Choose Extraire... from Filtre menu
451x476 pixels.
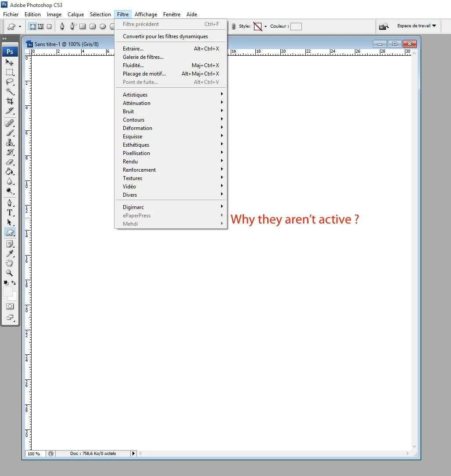click(171, 49)
